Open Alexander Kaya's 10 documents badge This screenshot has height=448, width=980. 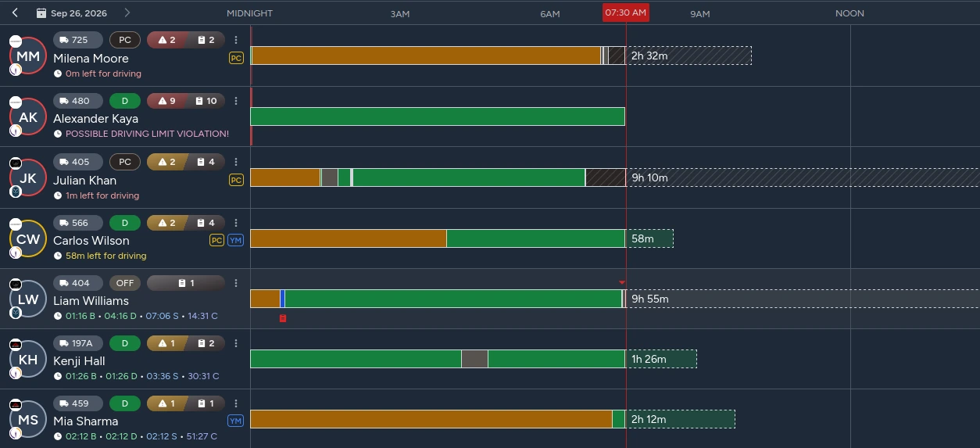point(206,101)
